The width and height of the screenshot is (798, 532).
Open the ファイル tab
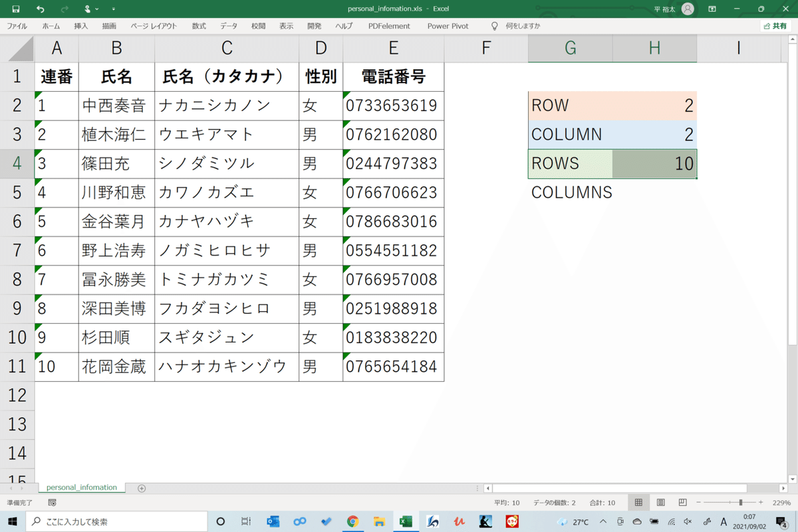coord(17,26)
